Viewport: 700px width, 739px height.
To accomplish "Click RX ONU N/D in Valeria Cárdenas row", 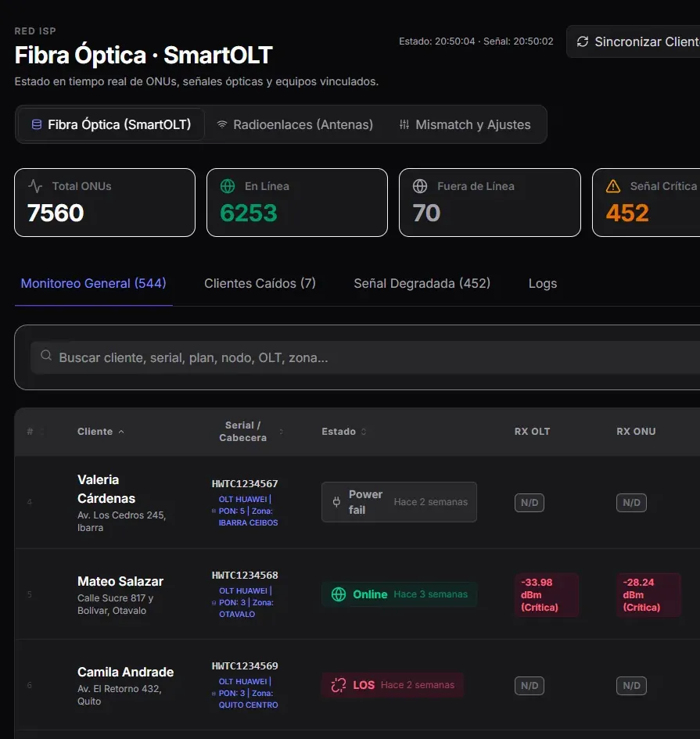I will (x=631, y=502).
